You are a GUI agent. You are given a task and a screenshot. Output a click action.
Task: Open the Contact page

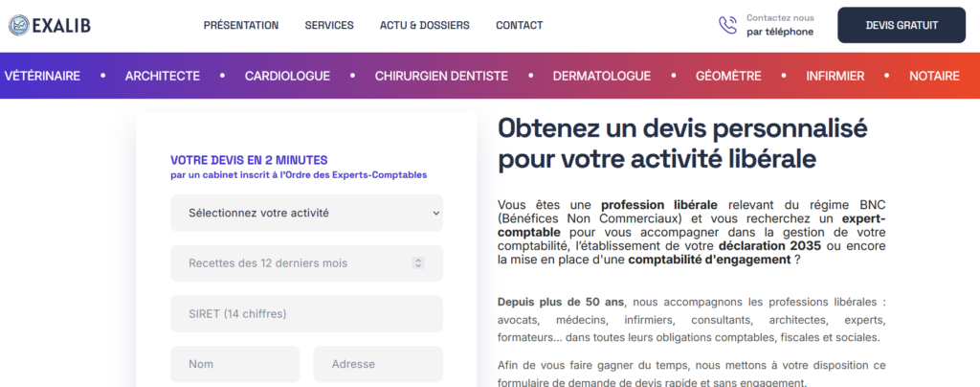520,25
